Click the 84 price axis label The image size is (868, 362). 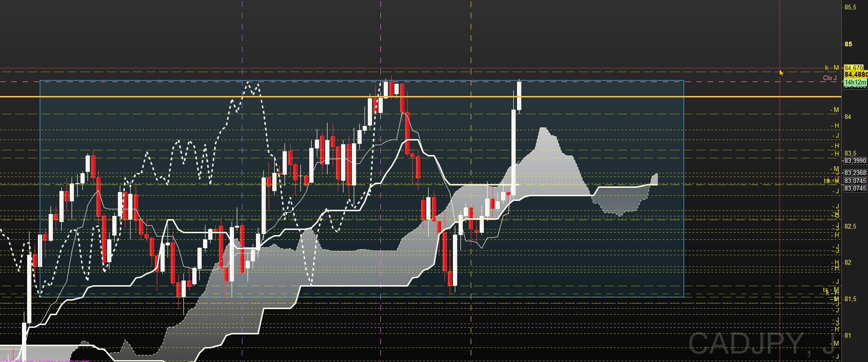coord(848,117)
